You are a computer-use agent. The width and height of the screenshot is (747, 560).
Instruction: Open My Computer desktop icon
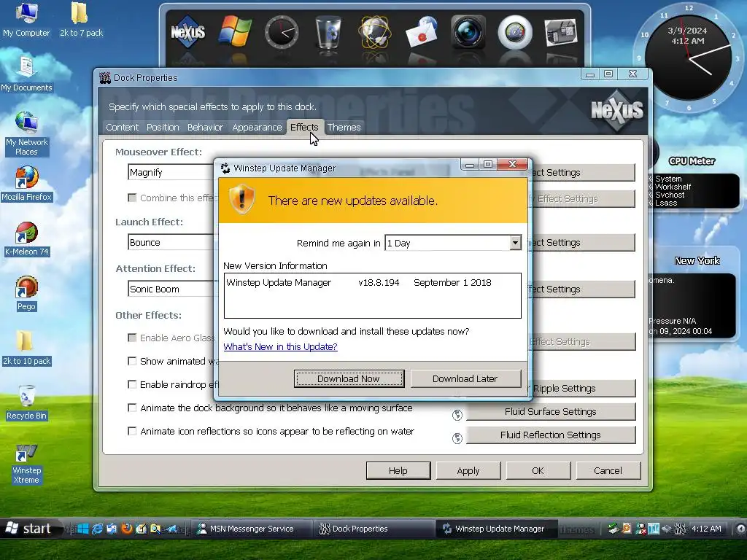pos(26,20)
